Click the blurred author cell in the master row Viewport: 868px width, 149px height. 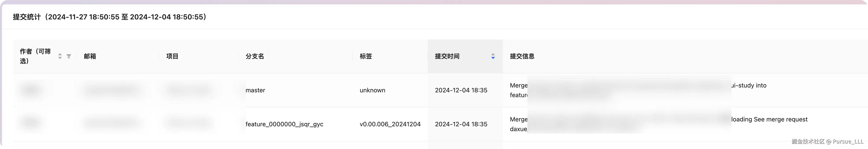point(31,90)
